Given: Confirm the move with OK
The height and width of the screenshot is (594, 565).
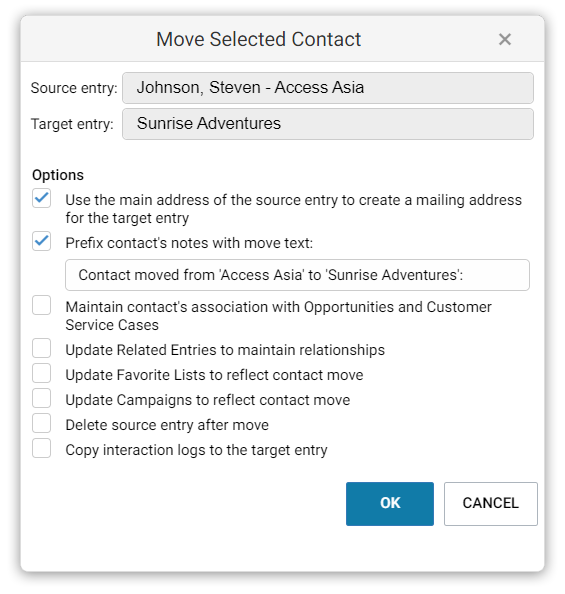Looking at the screenshot, I should pyautogui.click(x=390, y=503).
